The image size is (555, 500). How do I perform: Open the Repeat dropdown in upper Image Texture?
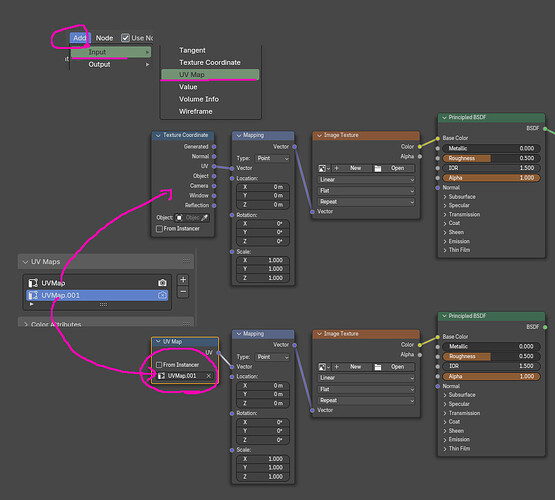(366, 202)
